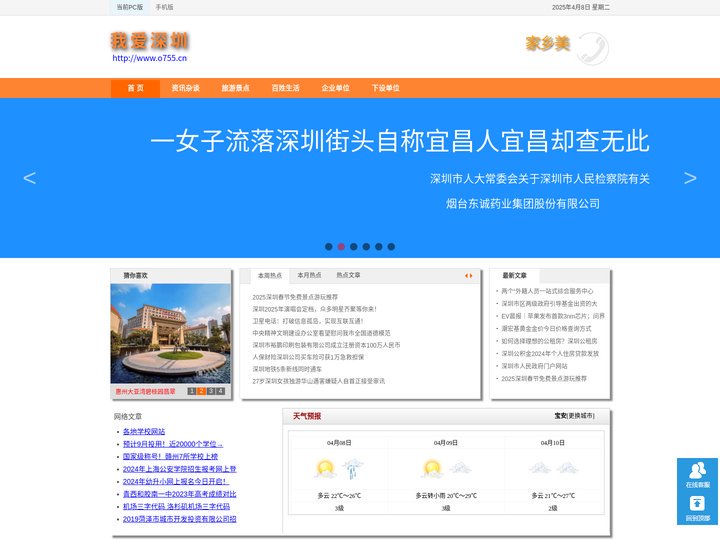Switch photo slider to image 1
The height and width of the screenshot is (540, 720).
pos(192,391)
